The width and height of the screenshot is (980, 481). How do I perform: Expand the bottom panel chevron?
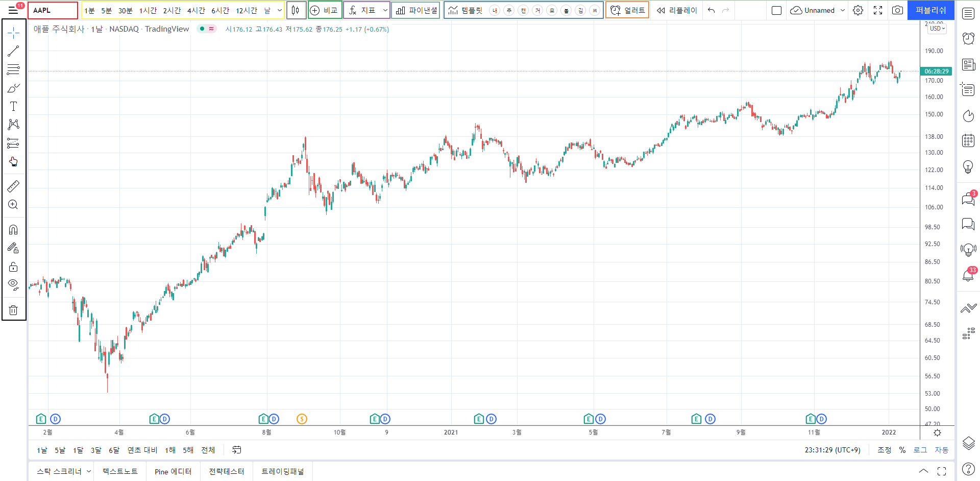[x=923, y=471]
